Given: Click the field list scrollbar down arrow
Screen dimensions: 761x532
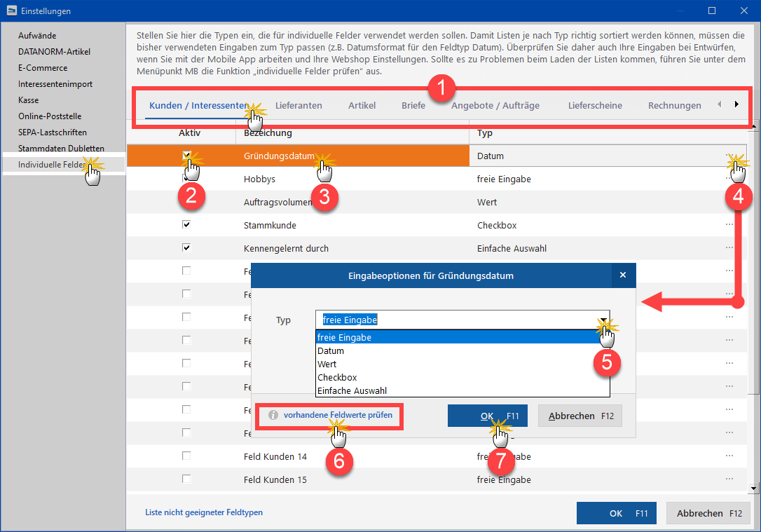Looking at the screenshot, I should [753, 489].
